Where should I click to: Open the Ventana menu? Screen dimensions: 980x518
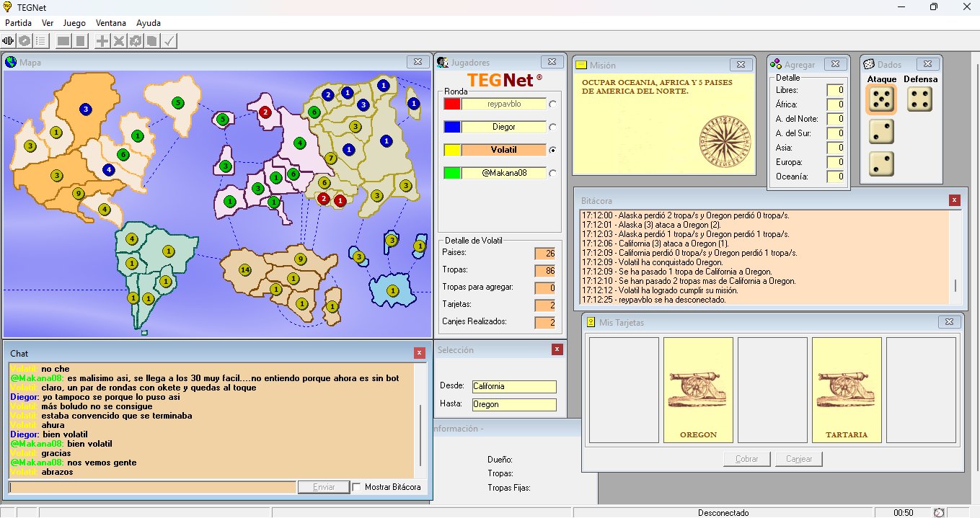[111, 23]
